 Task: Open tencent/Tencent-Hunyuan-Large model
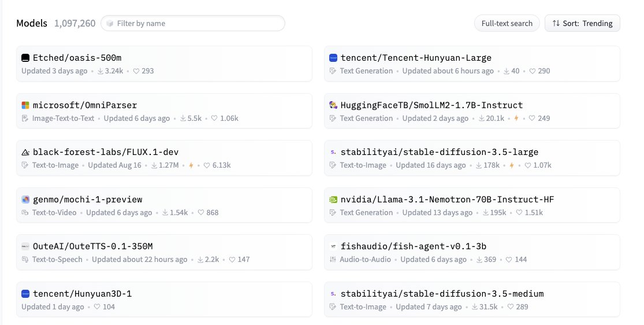(416, 58)
